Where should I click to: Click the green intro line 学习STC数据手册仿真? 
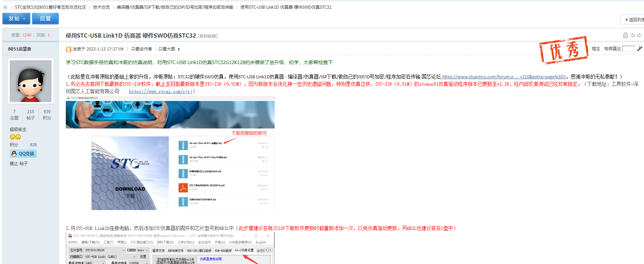click(x=199, y=62)
